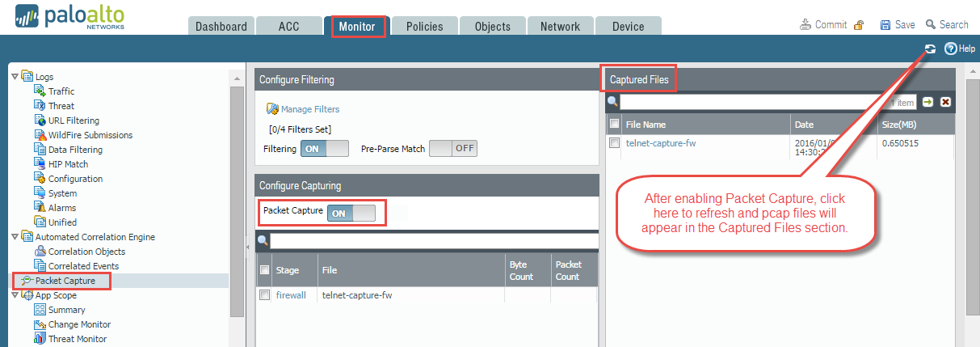Apply Captured Files filter with arrow icon
The image size is (980, 347).
pyautogui.click(x=928, y=102)
